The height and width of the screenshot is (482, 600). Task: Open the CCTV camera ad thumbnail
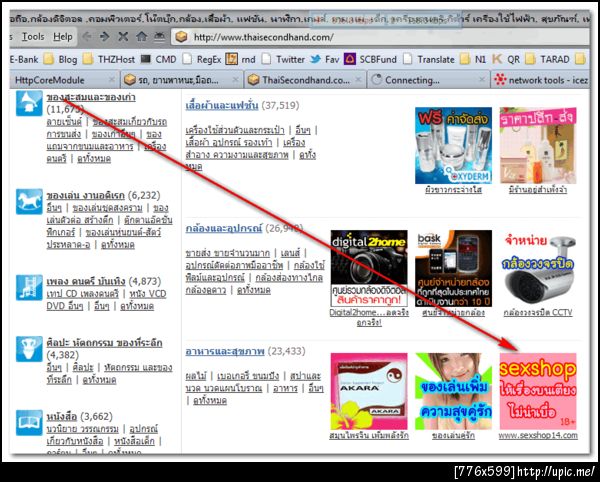538,268
